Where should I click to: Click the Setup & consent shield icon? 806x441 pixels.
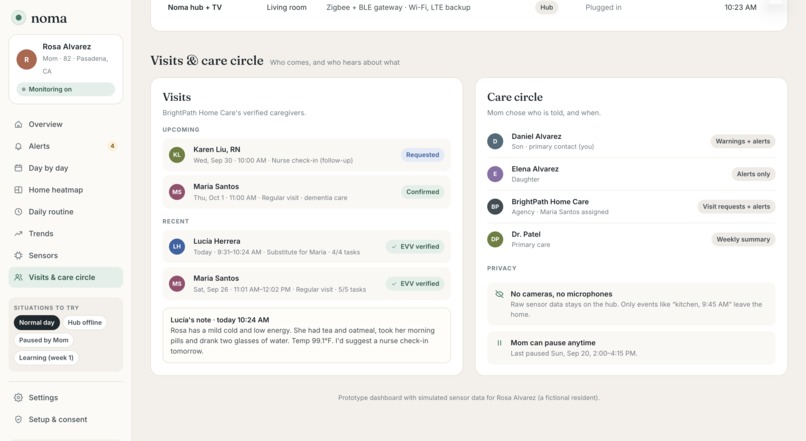coord(19,419)
